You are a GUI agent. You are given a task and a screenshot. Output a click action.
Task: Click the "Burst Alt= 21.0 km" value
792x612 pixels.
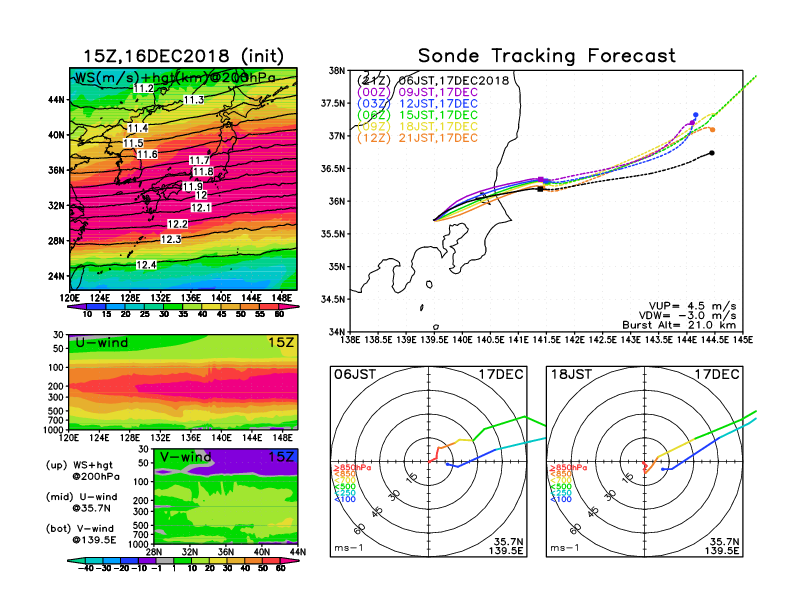click(679, 325)
